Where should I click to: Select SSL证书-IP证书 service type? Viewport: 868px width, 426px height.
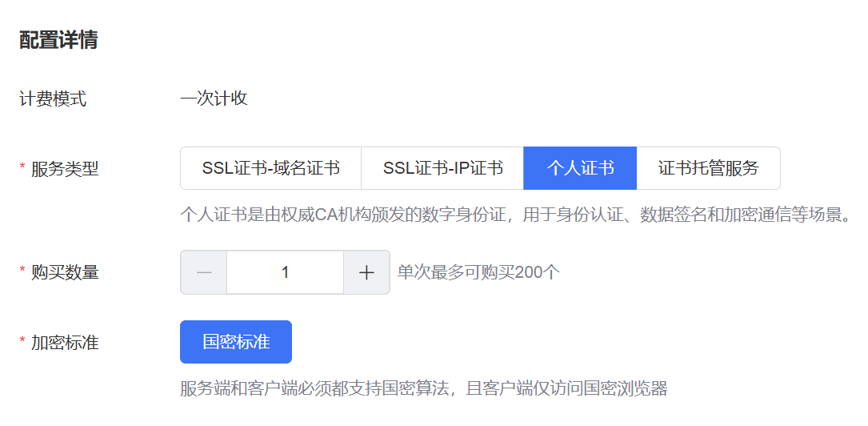click(442, 168)
